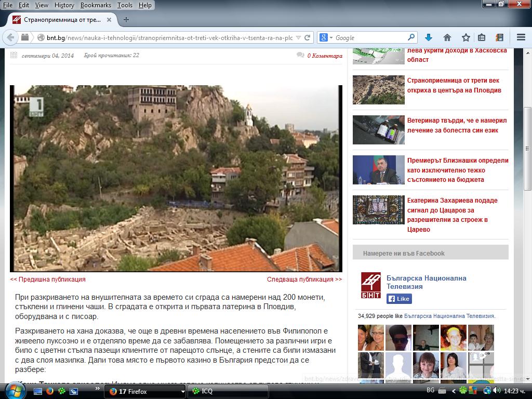Select the Странноприемница browser tab
532x399 pixels.
[x=62, y=20]
